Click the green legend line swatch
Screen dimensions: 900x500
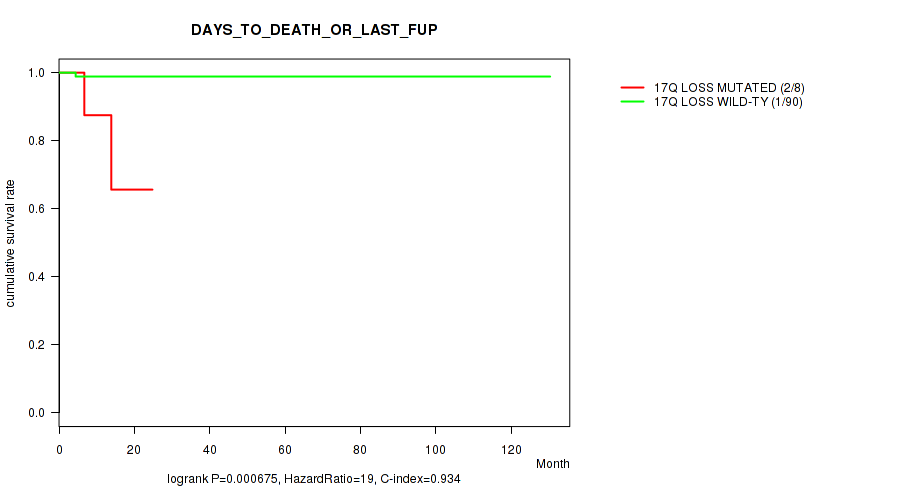[x=634, y=102]
